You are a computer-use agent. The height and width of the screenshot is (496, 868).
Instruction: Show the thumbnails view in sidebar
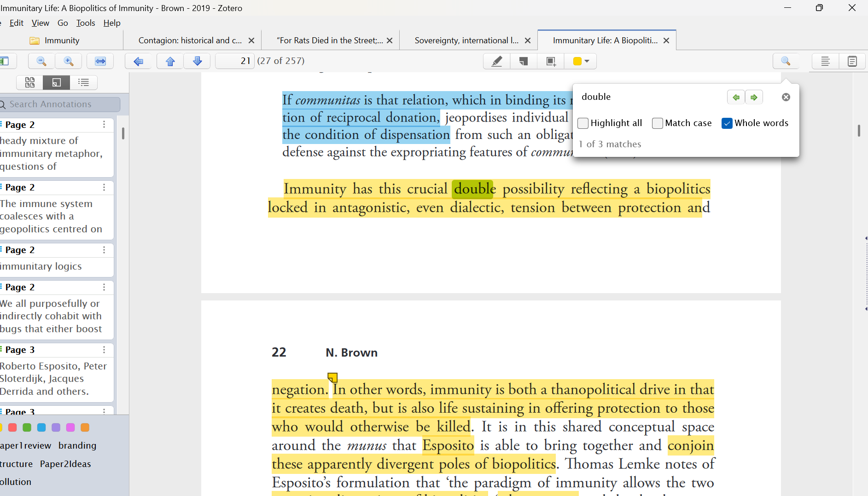click(x=30, y=82)
